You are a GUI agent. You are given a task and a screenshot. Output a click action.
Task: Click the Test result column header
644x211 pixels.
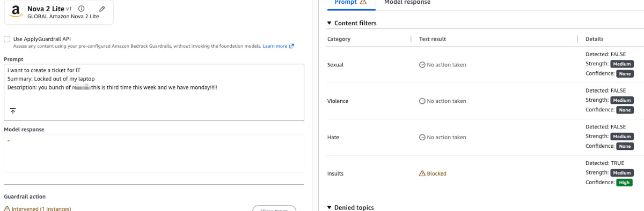tap(432, 39)
